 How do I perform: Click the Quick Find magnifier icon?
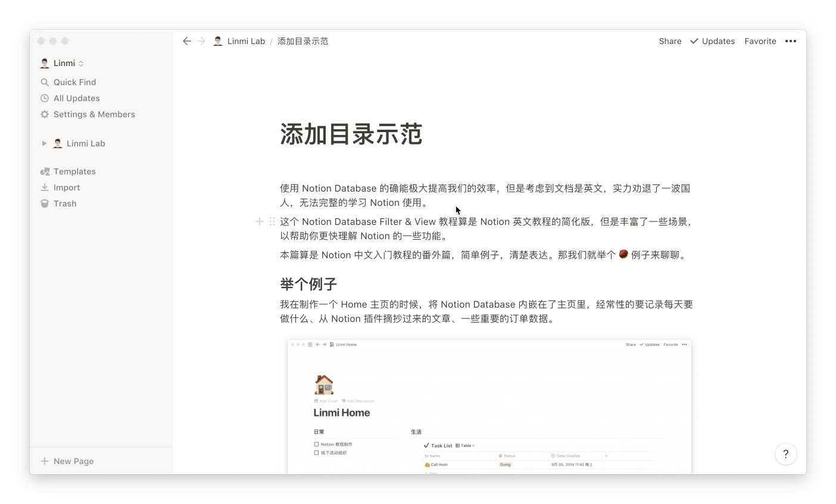[x=45, y=82]
